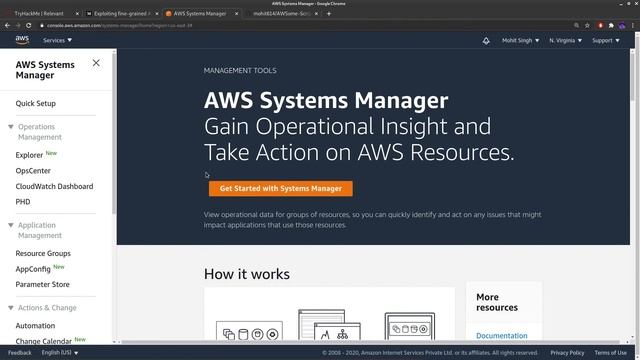The height and width of the screenshot is (360, 640).
Task: Click the browser back arrow
Action: 7,25
